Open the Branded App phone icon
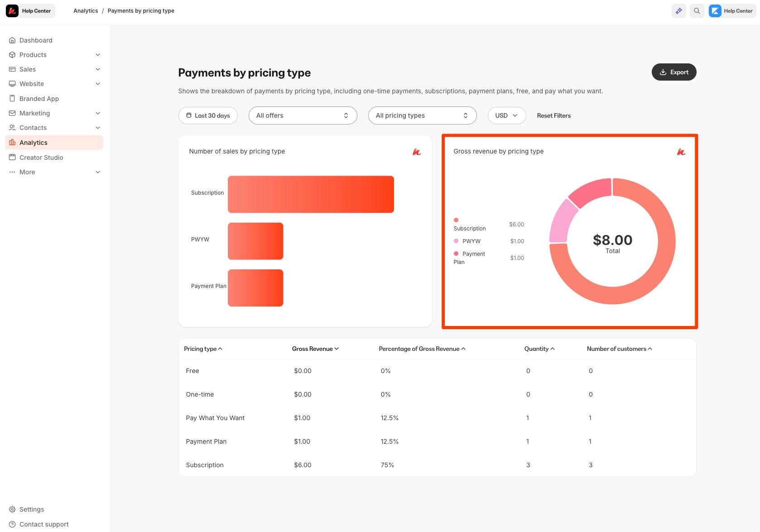Screen dimensions: 760x532 point(12,98)
